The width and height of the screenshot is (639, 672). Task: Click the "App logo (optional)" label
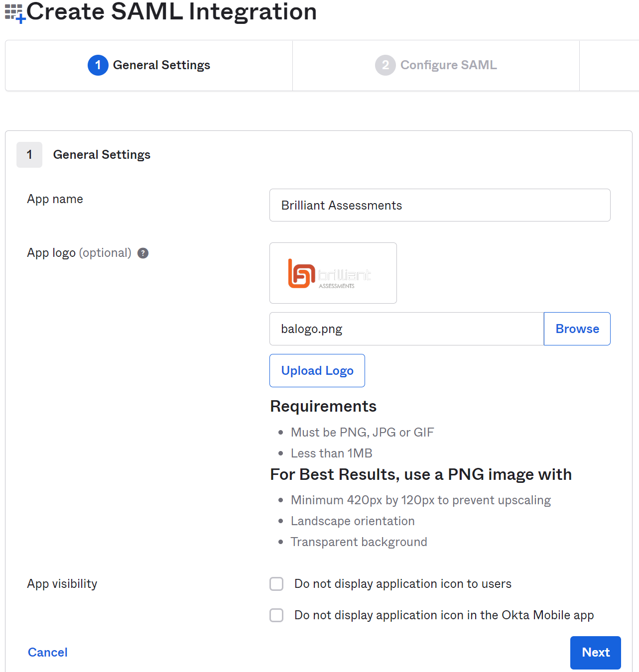coord(79,253)
